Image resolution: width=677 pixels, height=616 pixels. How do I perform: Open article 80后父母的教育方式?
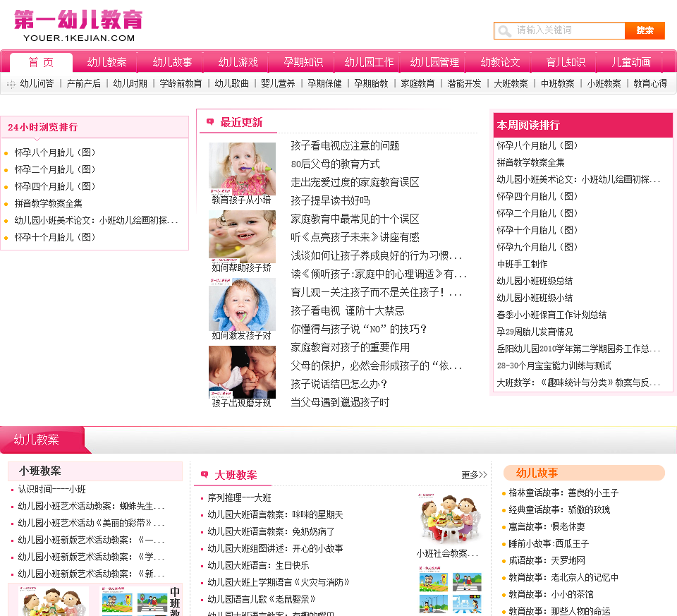coord(336,164)
